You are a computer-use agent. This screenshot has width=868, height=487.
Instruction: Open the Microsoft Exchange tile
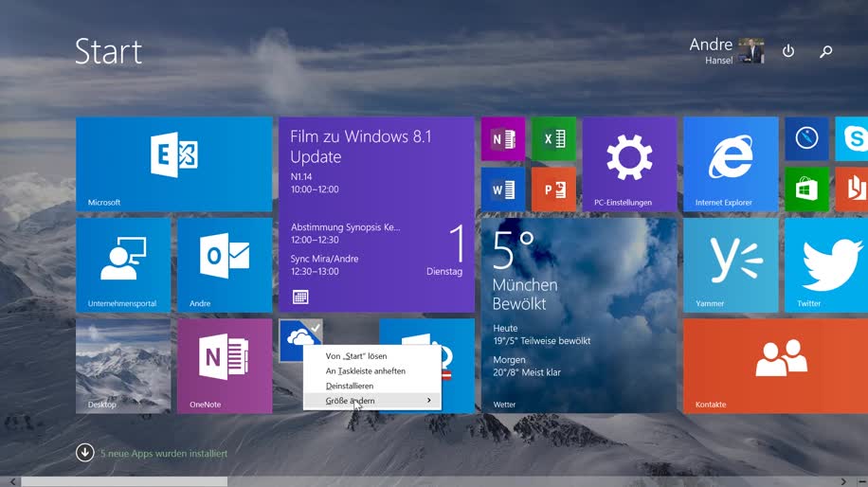click(x=173, y=164)
